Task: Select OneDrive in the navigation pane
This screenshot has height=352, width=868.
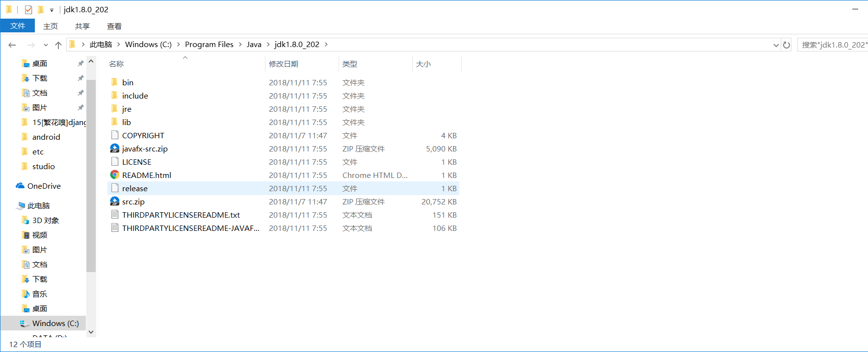Action: click(44, 186)
